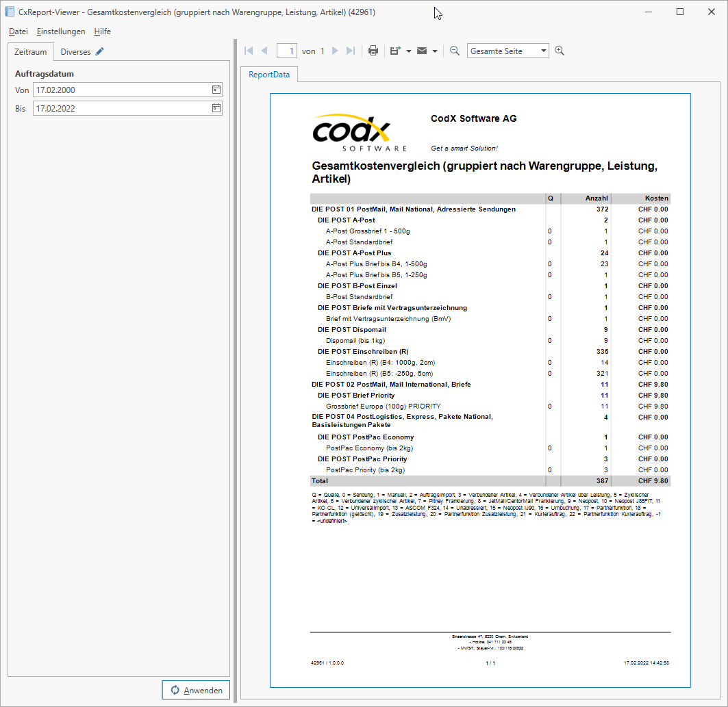Click row 'DIE POST PostPac Economy'
Screen dimensions: 728x707
(490, 437)
